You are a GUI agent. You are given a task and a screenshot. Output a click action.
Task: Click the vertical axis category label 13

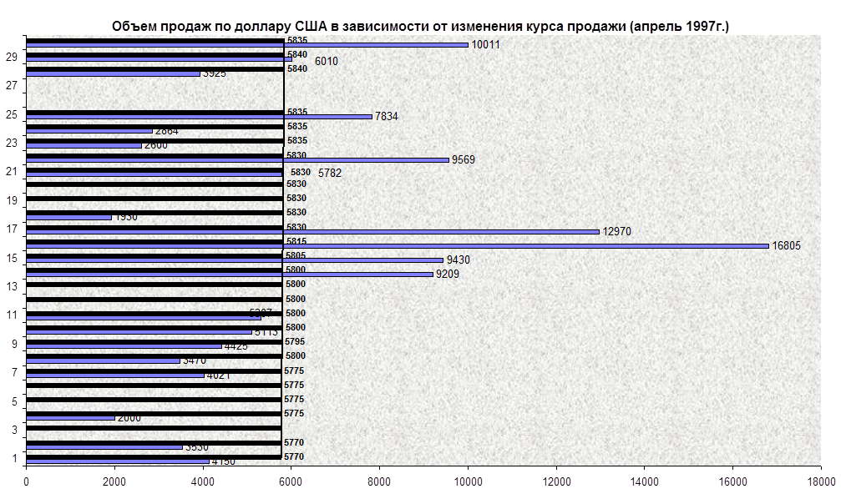12,286
